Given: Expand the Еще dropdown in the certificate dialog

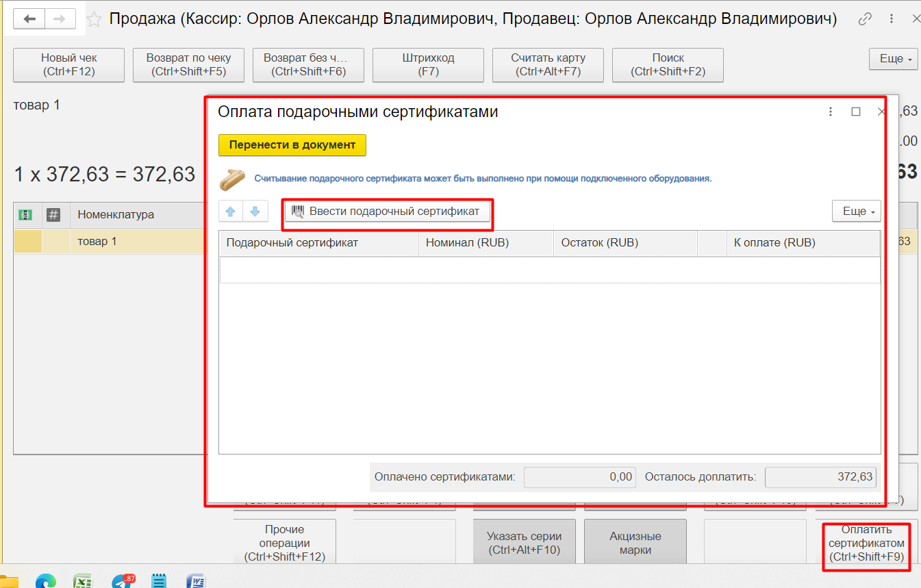Looking at the screenshot, I should point(856,212).
